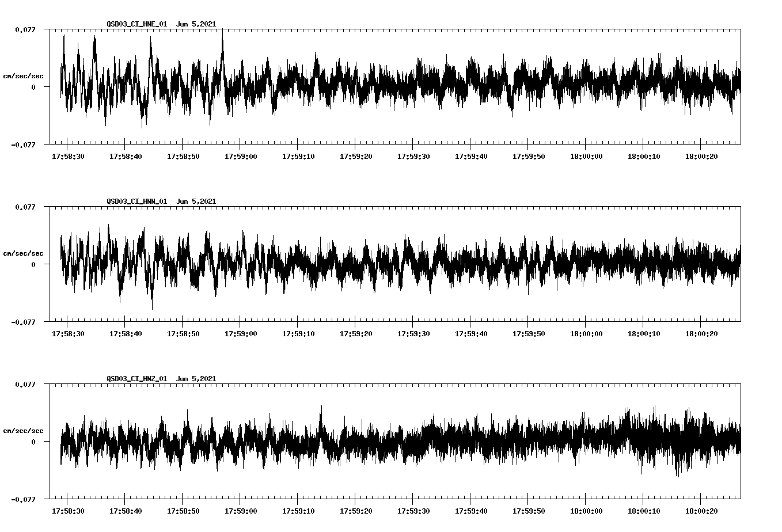Click the 17:59:40 time label under HNN plot
This screenshot has height=532, width=782.
tap(471, 334)
